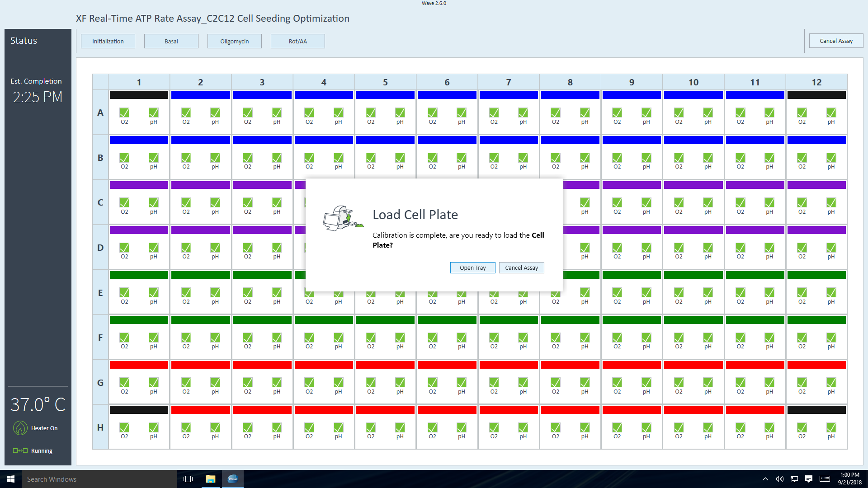Select the Rot/AA step tab

tap(298, 41)
